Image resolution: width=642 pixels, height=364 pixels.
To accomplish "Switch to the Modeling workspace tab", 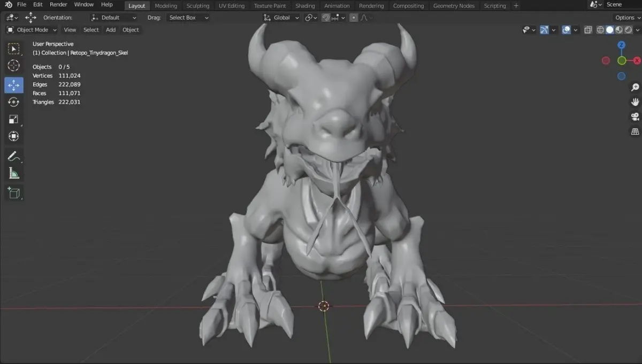I will click(x=166, y=6).
